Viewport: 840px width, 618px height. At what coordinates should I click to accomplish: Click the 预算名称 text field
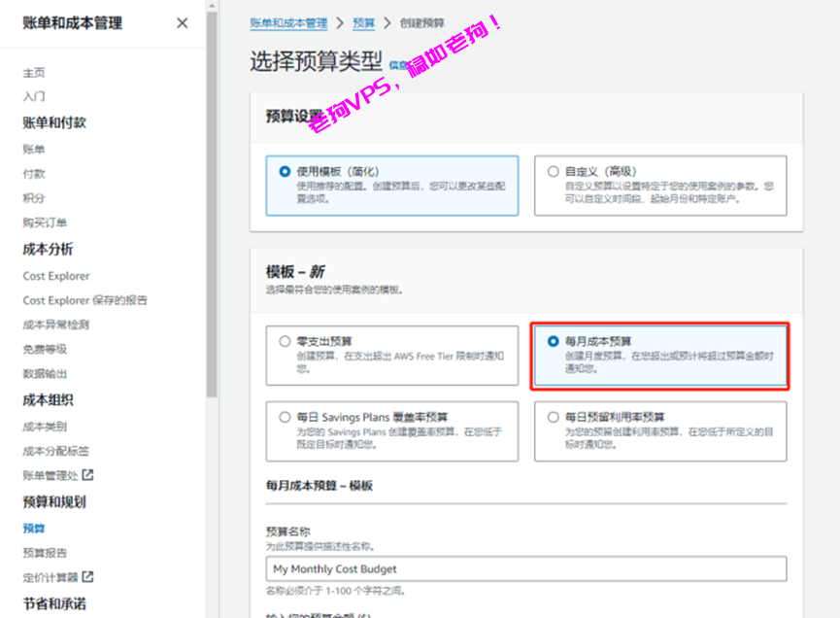pos(525,568)
